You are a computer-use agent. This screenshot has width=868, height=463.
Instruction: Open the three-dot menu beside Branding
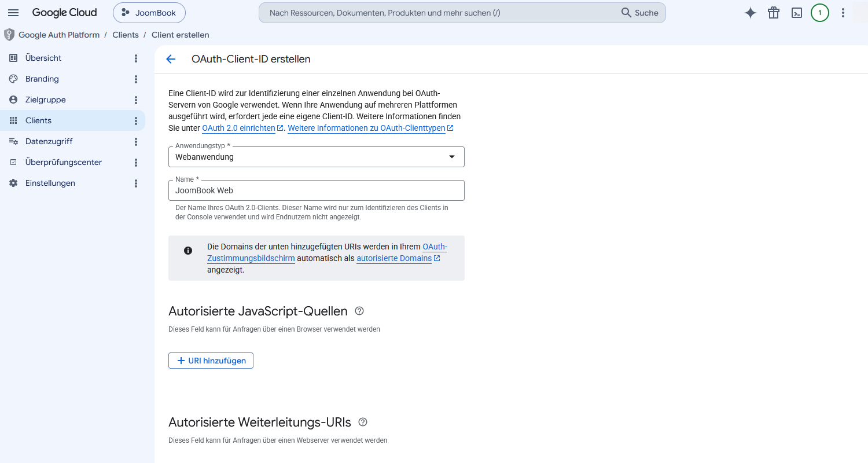click(136, 79)
